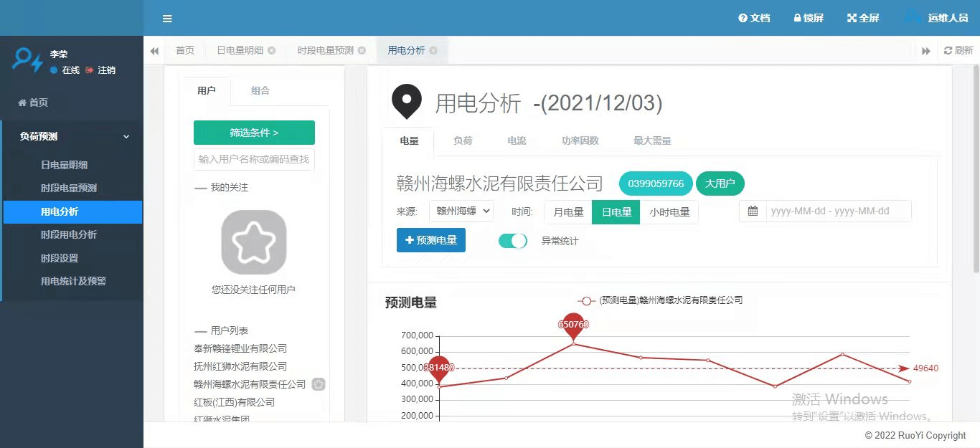980x448 pixels.
Task: Choose the 小时电量 time option
Action: 669,212
